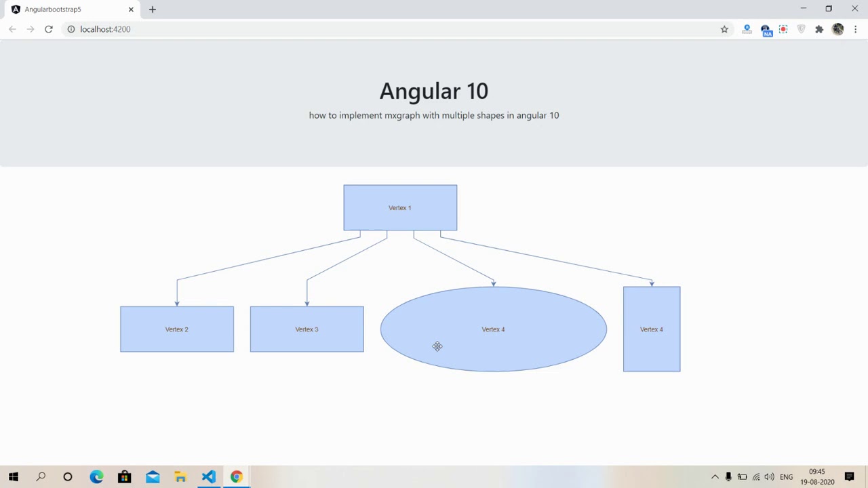Click the browser back arrow
Viewport: 868px width, 488px height.
(12, 29)
